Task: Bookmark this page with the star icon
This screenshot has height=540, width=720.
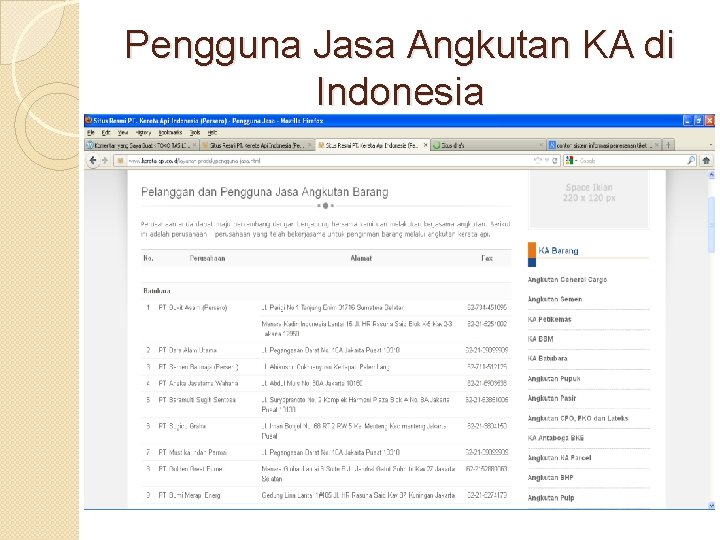Action: coord(538,160)
